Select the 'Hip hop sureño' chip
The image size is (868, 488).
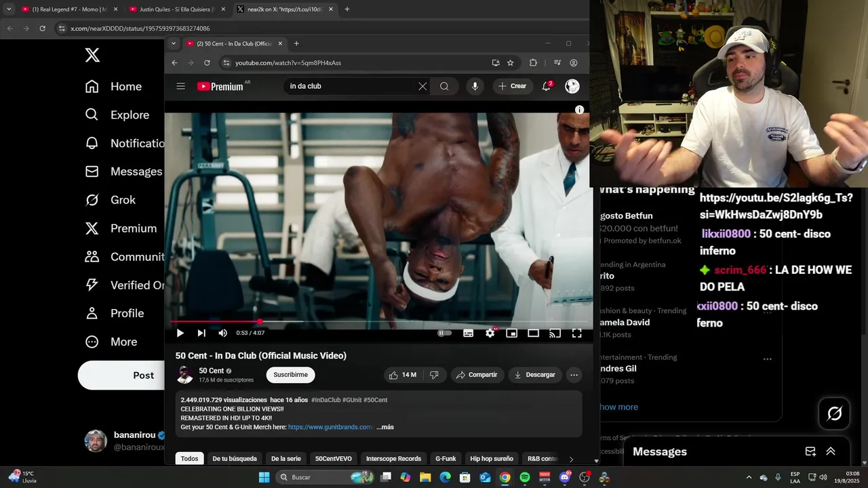coord(492,459)
